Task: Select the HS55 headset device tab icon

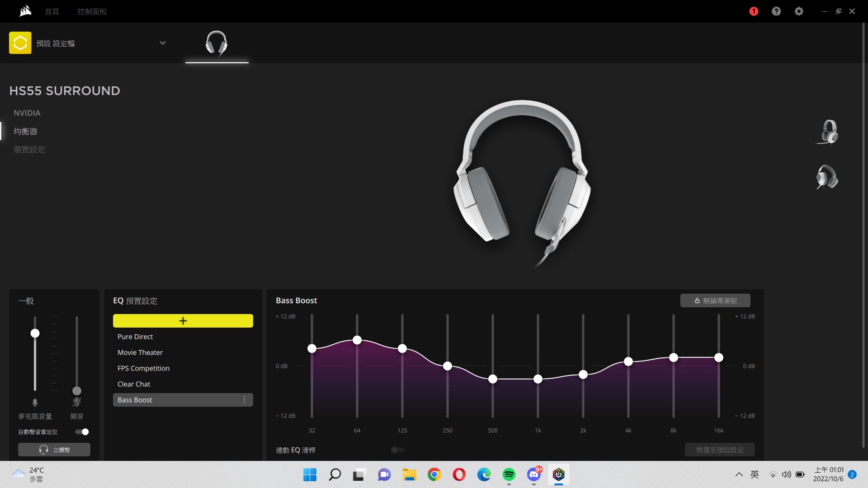Action: pyautogui.click(x=217, y=43)
